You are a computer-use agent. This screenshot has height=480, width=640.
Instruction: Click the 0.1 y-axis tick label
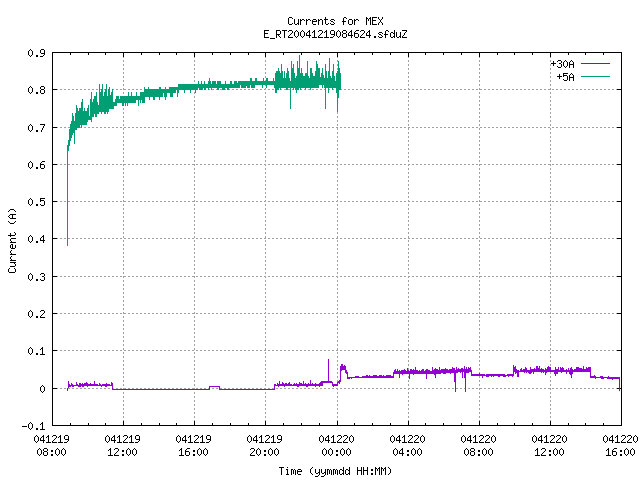click(36, 351)
